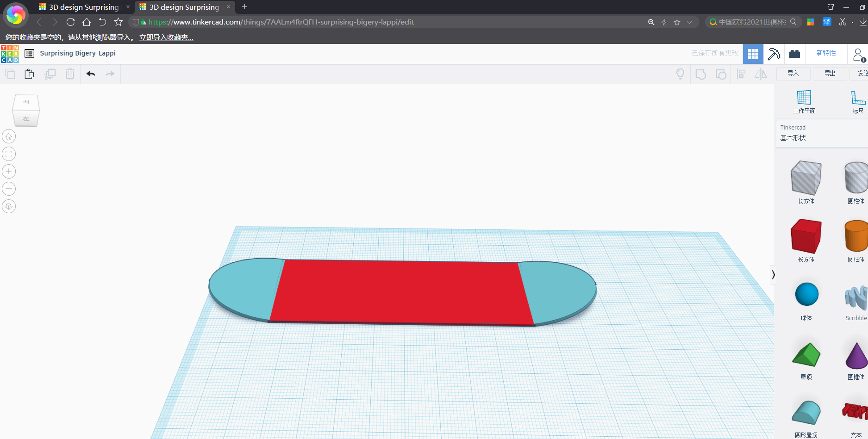Click the Delete trash icon
The image size is (868, 439).
point(70,74)
